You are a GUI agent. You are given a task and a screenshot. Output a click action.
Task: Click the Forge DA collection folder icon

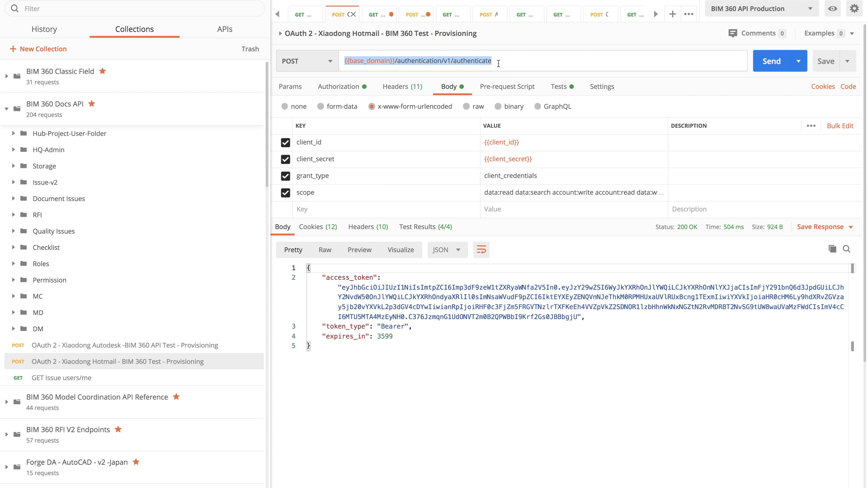17,467
